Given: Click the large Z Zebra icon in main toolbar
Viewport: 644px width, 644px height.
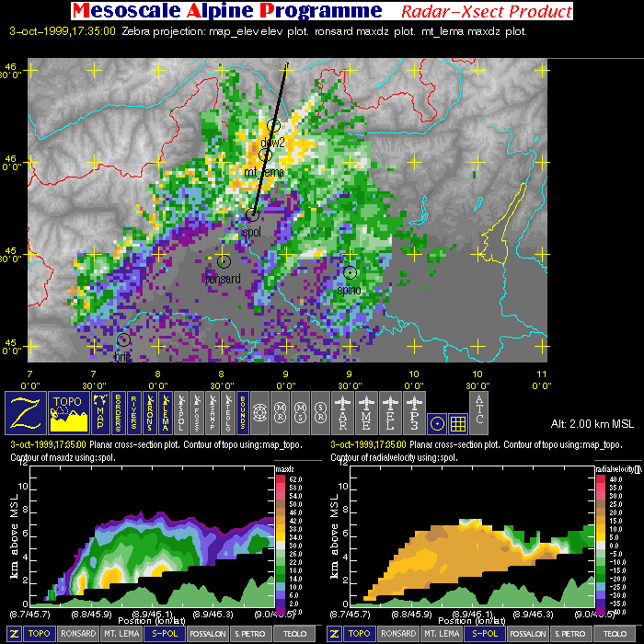Looking at the screenshot, I should point(26,413).
